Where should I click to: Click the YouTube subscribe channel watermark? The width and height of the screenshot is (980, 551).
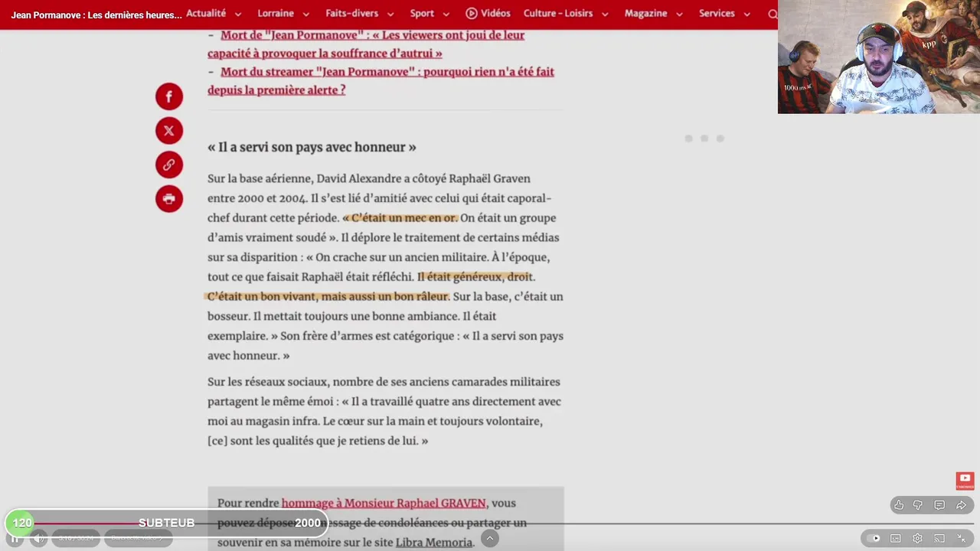click(965, 481)
